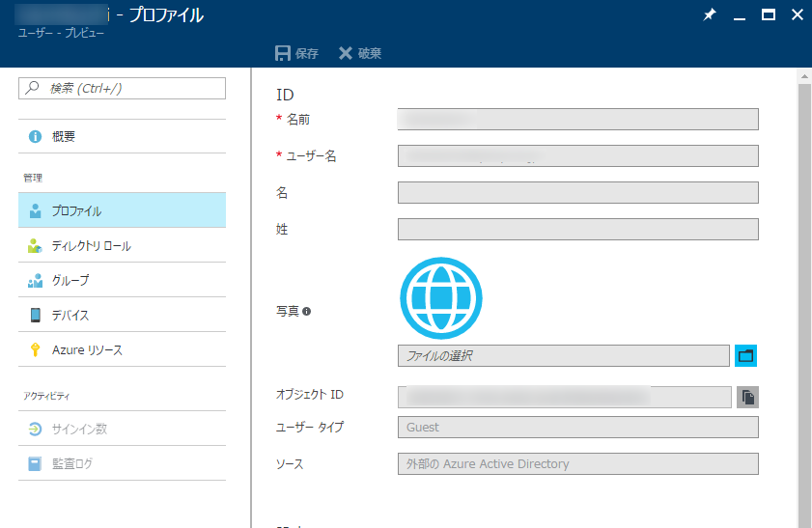The width and height of the screenshot is (812, 528).
Task: Select プロファイル in the sidebar
Action: 76,210
